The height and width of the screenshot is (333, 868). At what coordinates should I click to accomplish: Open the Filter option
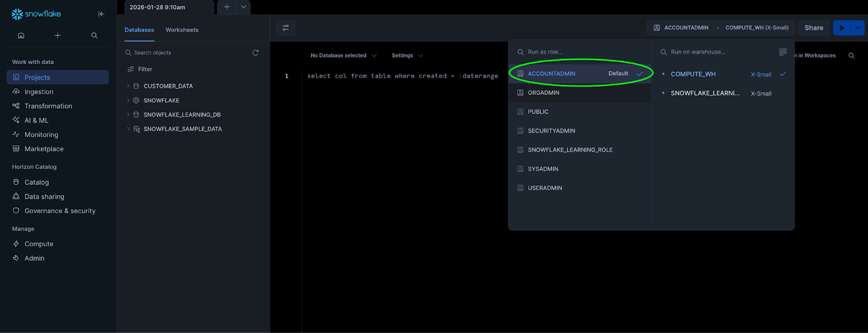click(140, 69)
